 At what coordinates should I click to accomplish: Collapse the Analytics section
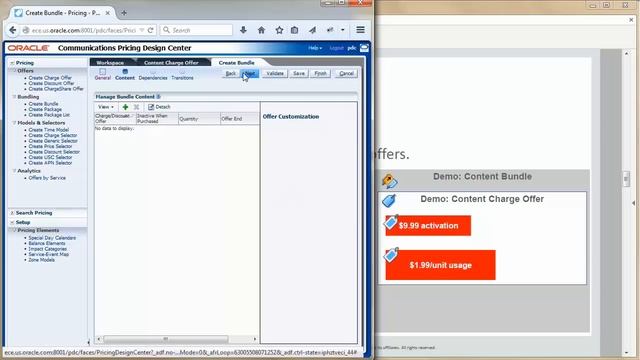(14, 171)
